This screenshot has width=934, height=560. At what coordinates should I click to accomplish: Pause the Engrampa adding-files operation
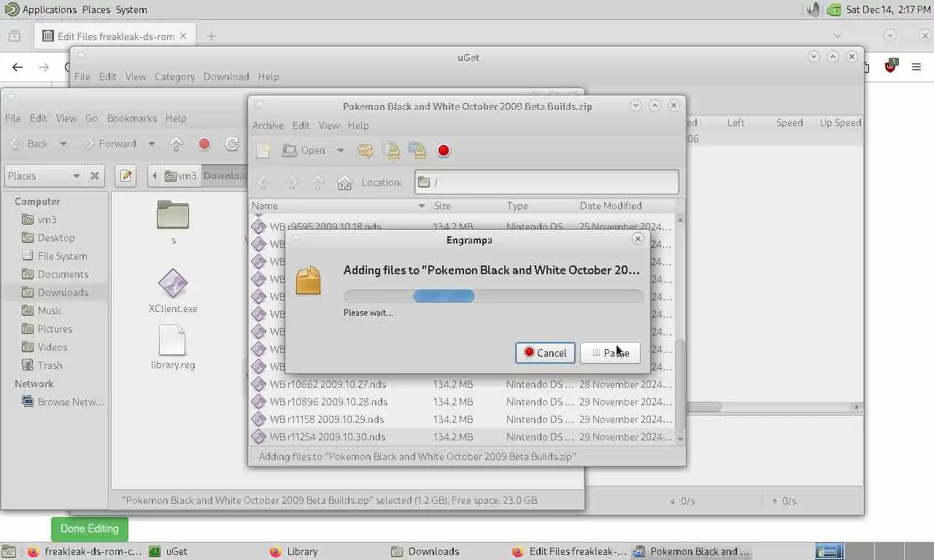coord(610,353)
